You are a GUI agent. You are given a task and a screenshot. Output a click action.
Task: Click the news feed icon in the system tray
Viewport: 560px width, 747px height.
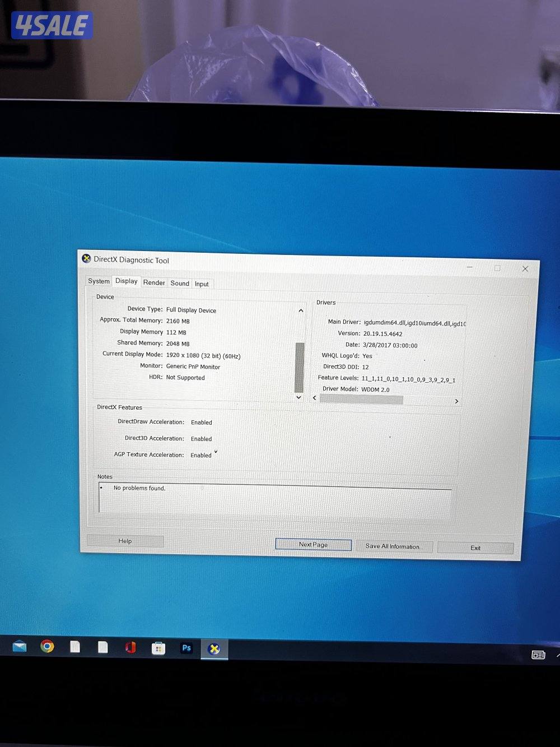pyautogui.click(x=538, y=655)
